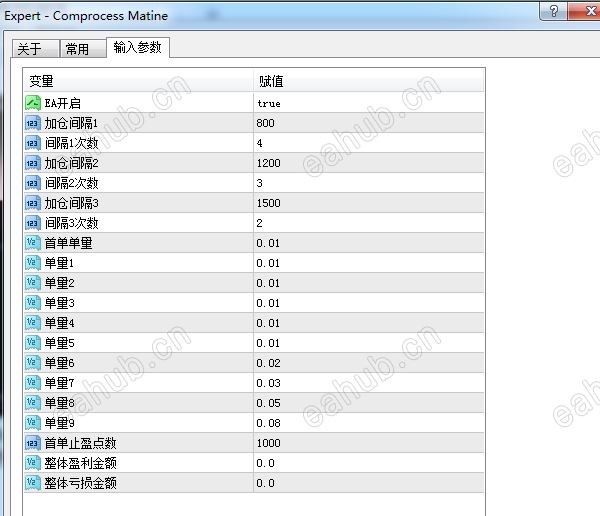The height and width of the screenshot is (516, 600).
Task: Click the integer icon beside 加仓间隔3
Action: [x=33, y=203]
